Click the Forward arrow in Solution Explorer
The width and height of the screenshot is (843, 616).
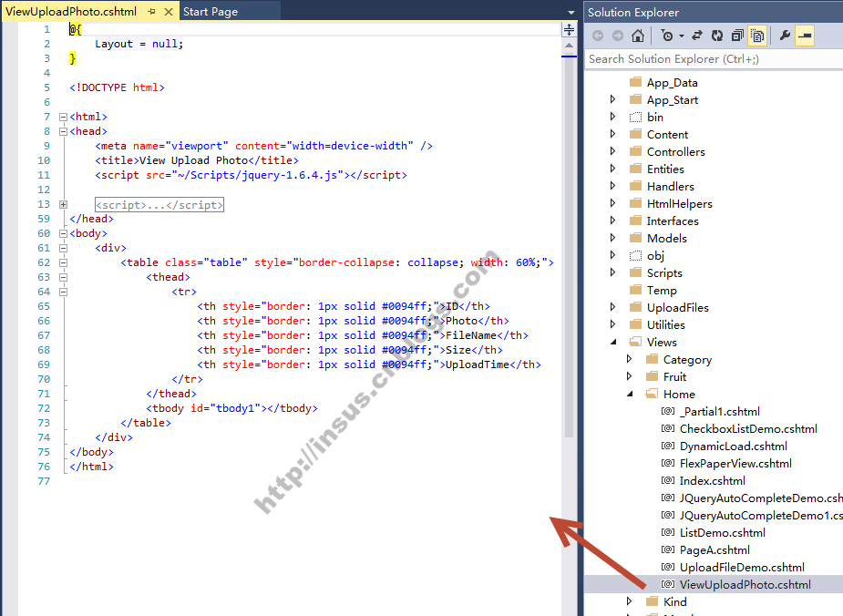618,36
